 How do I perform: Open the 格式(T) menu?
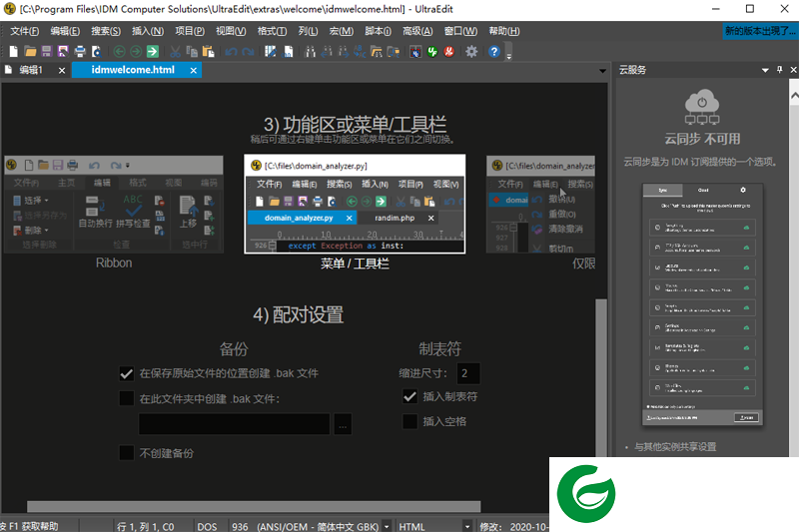tap(272, 31)
